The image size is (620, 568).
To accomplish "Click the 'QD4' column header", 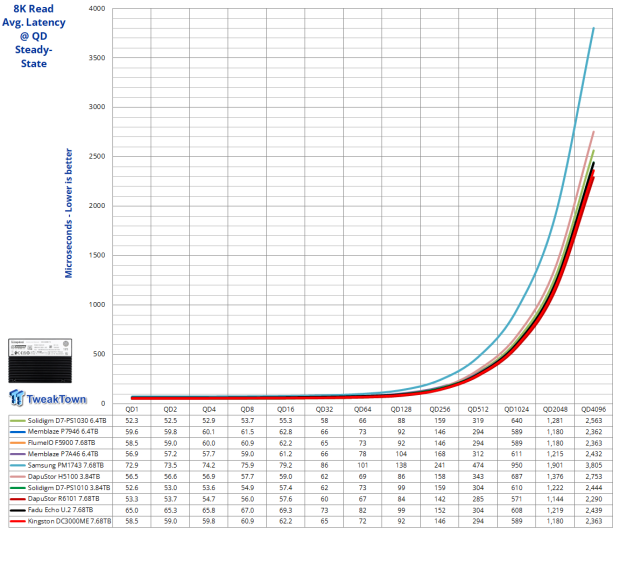I will pyautogui.click(x=209, y=409).
